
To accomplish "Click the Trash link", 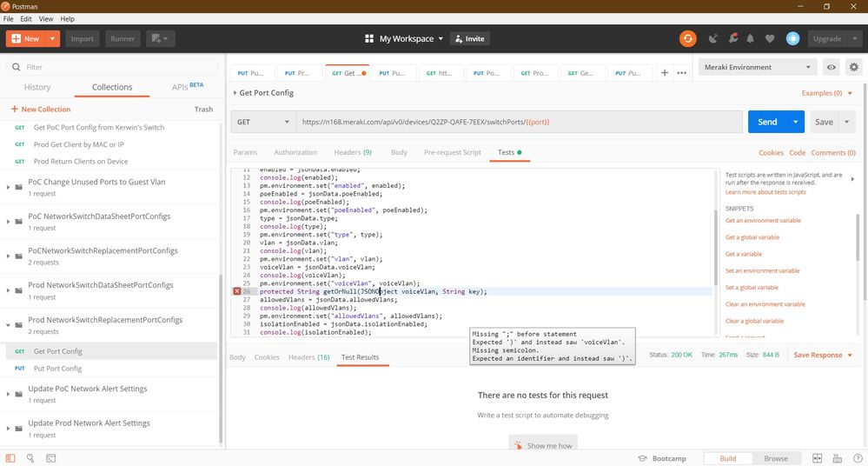I will coord(203,110).
